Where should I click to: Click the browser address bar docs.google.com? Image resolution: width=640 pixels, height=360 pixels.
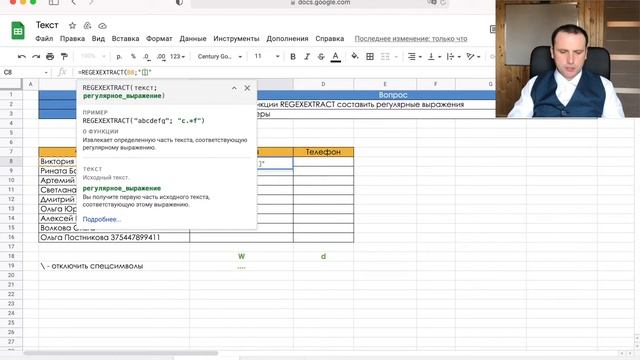(x=320, y=3)
